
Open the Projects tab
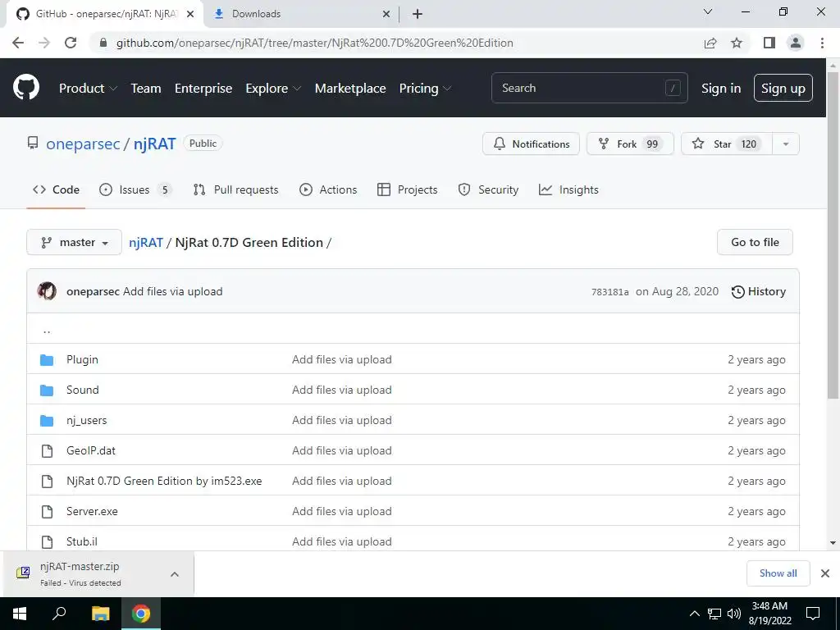point(408,189)
